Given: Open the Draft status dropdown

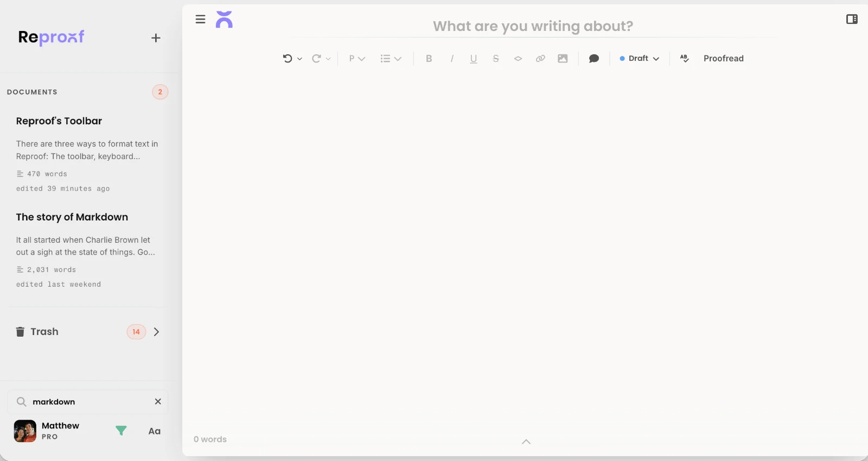Looking at the screenshot, I should [640, 59].
